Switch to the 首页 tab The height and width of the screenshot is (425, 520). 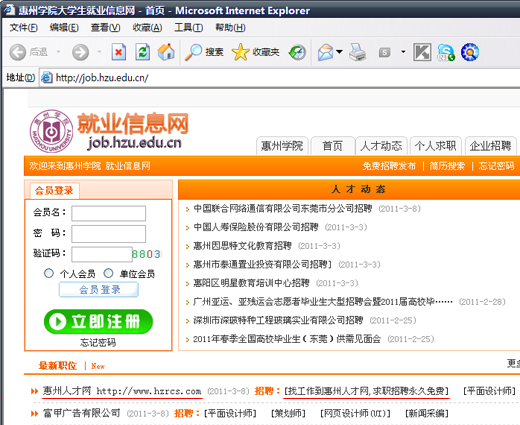click(332, 146)
